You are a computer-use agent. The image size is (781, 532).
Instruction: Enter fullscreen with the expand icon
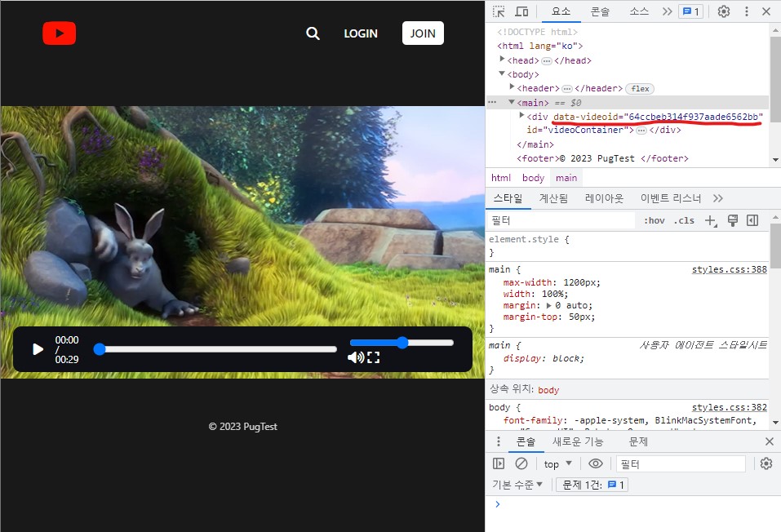pyautogui.click(x=373, y=357)
